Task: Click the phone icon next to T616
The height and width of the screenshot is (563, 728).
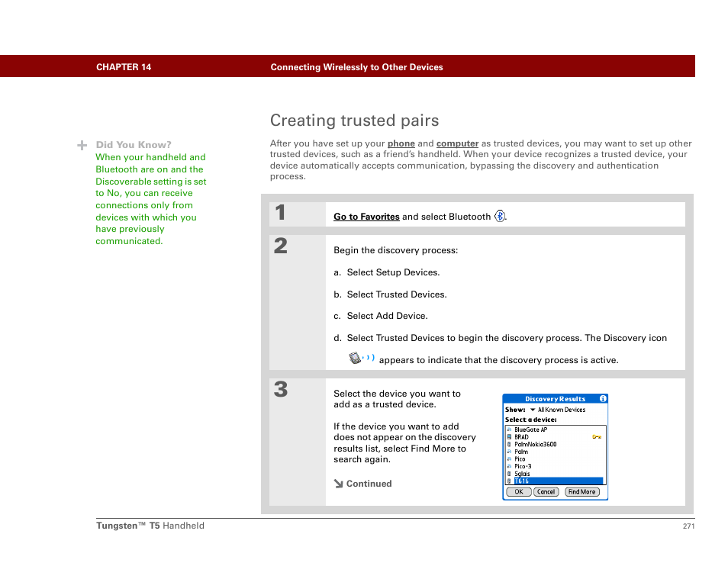Action: click(x=509, y=481)
